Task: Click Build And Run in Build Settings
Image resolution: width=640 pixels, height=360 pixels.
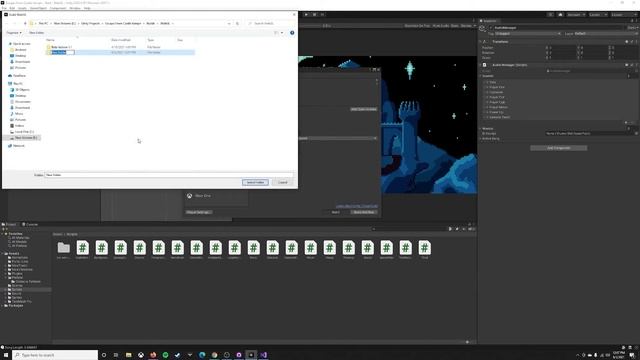Action: click(x=364, y=212)
